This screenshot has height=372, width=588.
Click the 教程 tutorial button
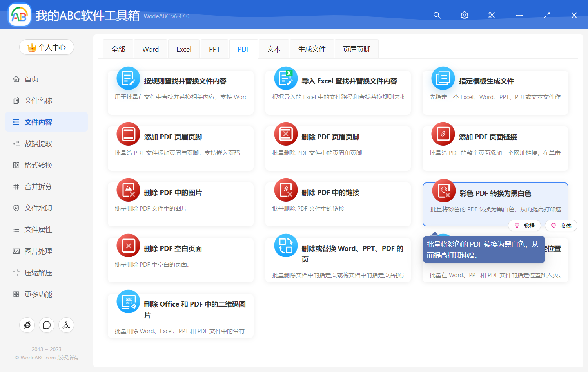click(525, 226)
